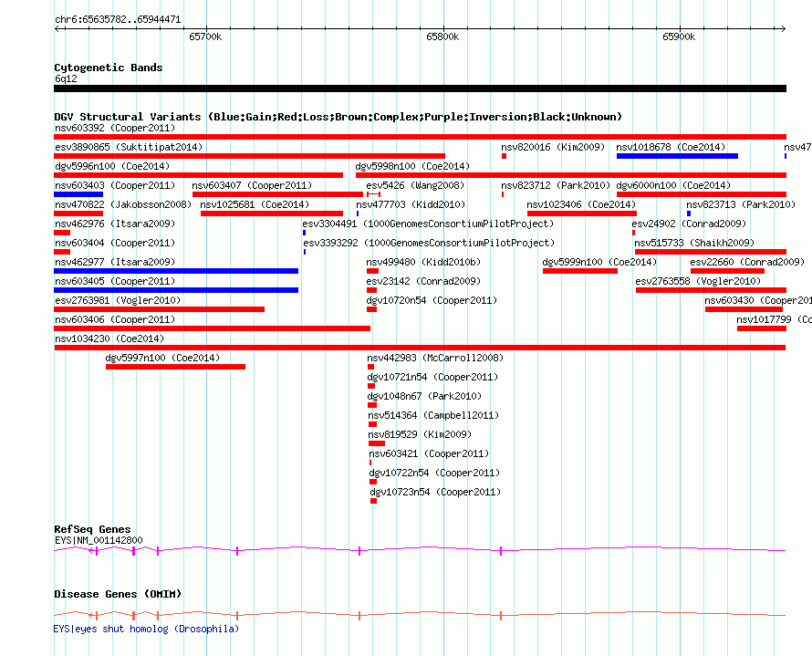Select nsv603405 (Cooper2011) label

[115, 281]
